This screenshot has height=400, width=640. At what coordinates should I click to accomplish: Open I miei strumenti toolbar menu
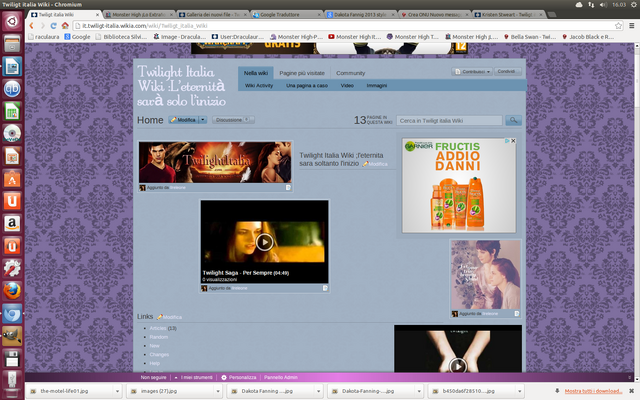[x=193, y=377]
